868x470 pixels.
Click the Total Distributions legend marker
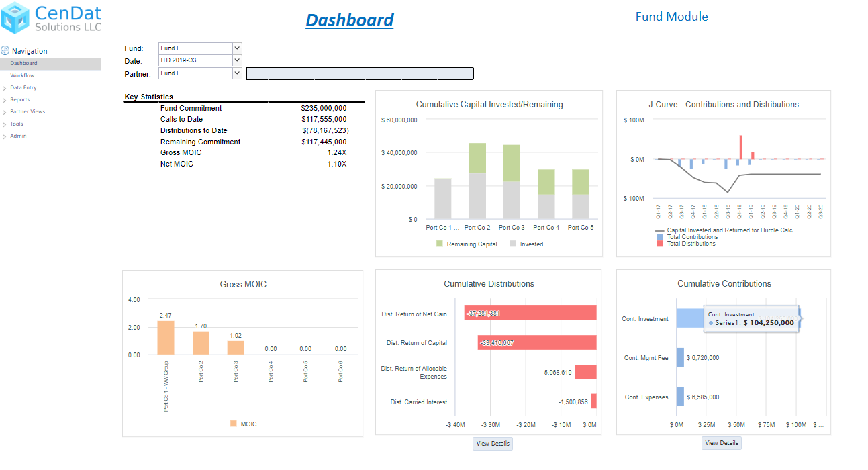point(659,244)
